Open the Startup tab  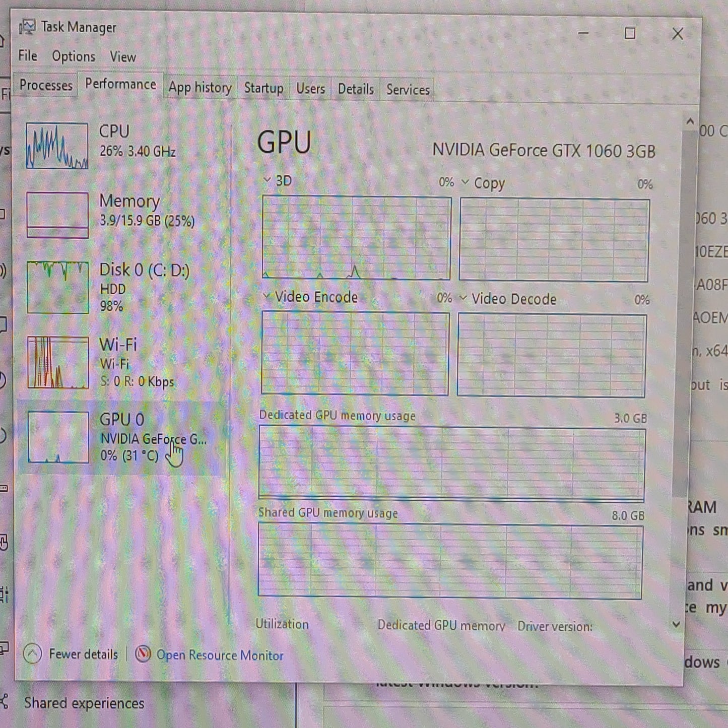(x=263, y=88)
